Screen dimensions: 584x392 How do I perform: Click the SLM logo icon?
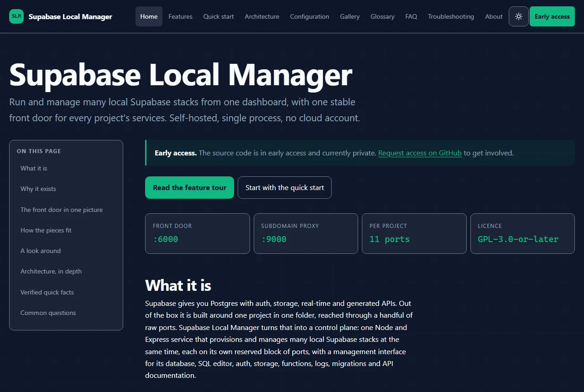point(16,16)
